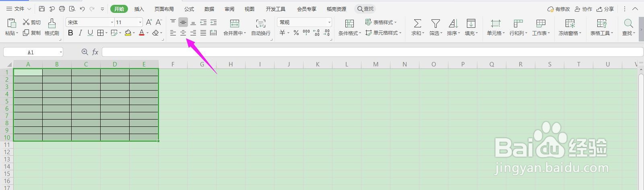Click the 筛选 filter button
Image resolution: width=644 pixels, height=190 pixels.
pyautogui.click(x=436, y=27)
